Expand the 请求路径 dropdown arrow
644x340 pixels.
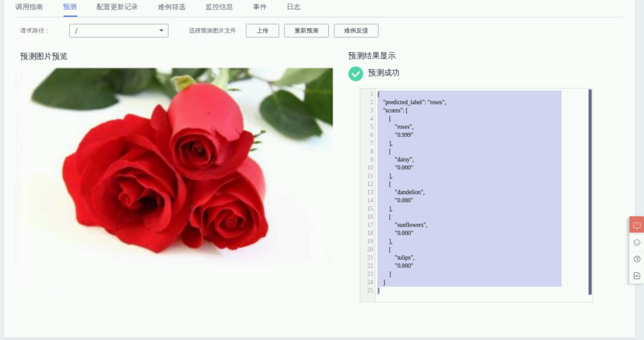(x=161, y=31)
